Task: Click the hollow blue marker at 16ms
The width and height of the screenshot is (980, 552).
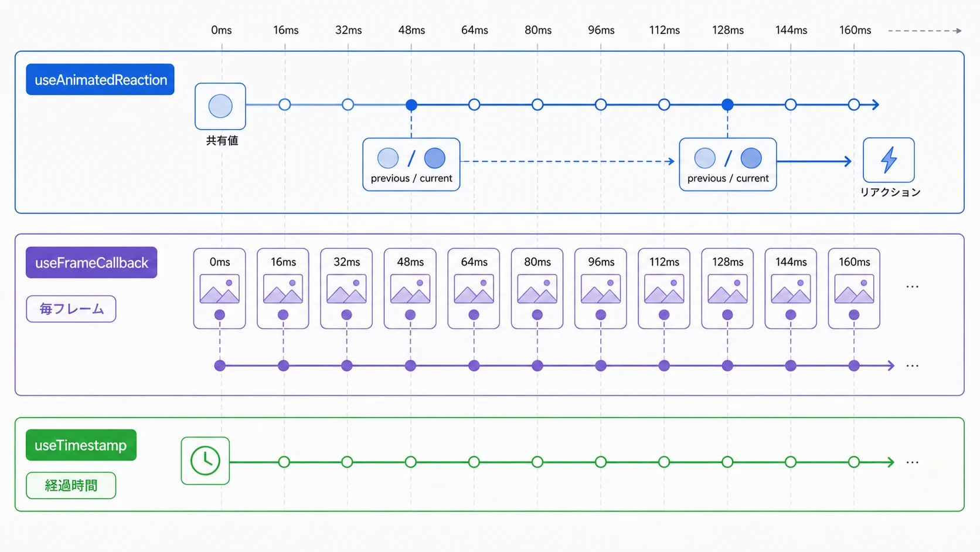Action: [285, 105]
